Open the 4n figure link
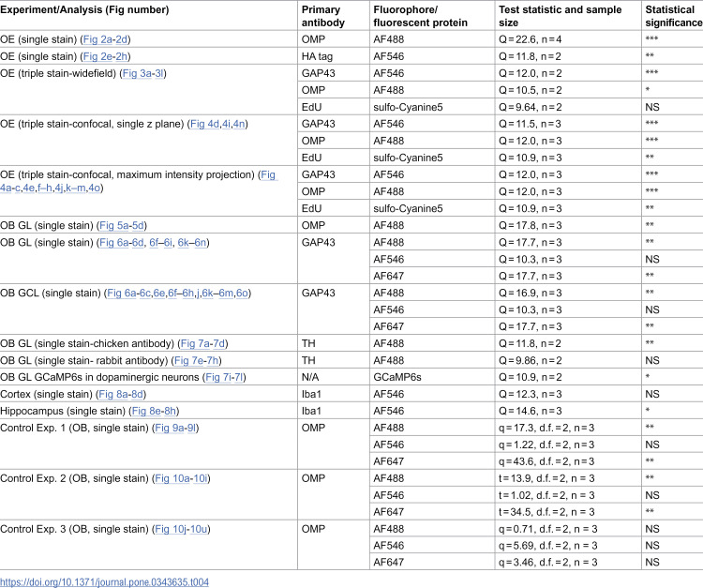This screenshot has height=588, width=703. [239, 124]
